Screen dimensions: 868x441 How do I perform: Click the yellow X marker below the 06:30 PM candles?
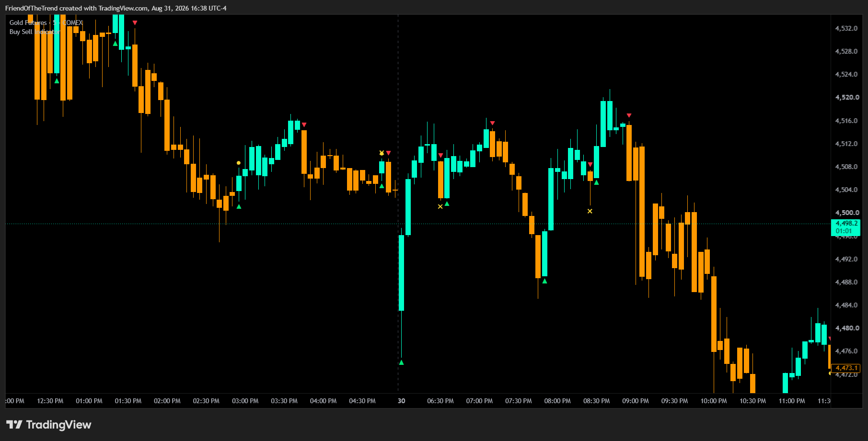(440, 206)
